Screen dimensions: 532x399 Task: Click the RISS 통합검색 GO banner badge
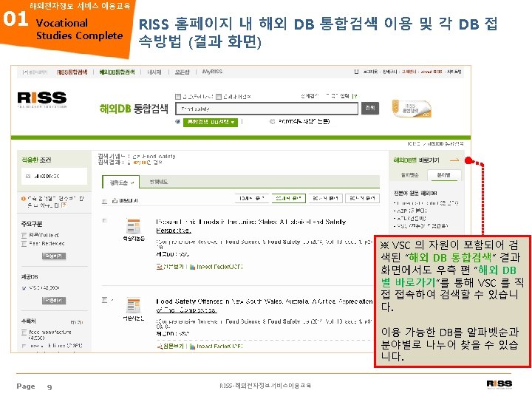pyautogui.click(x=412, y=109)
